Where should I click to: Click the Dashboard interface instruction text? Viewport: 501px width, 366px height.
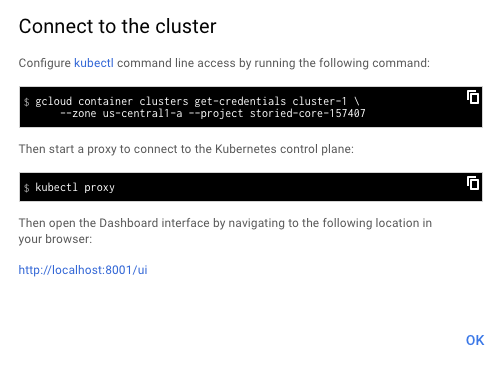tap(225, 231)
